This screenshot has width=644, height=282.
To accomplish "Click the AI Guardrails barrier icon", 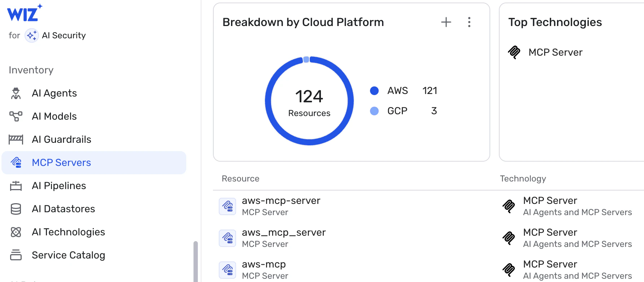I will (16, 140).
